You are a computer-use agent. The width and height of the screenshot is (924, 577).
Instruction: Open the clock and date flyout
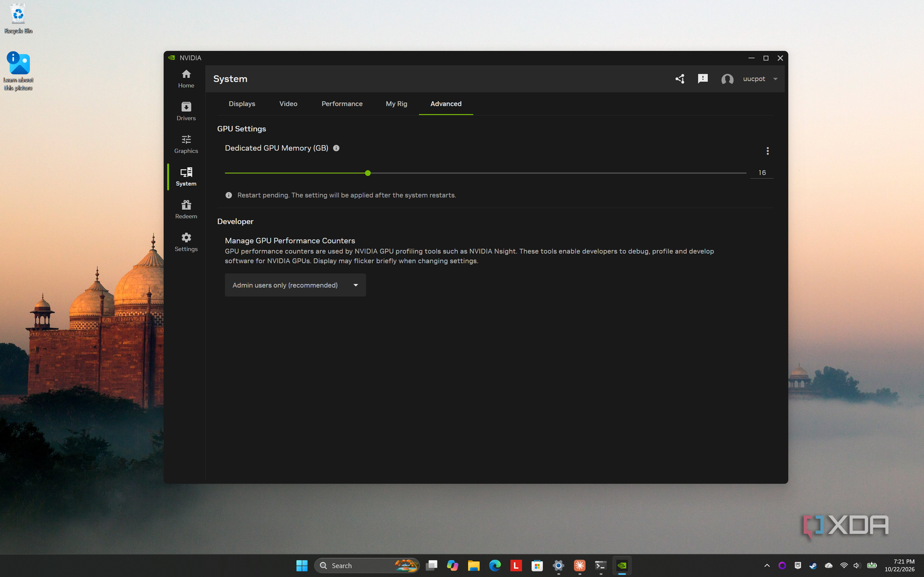[x=900, y=565]
